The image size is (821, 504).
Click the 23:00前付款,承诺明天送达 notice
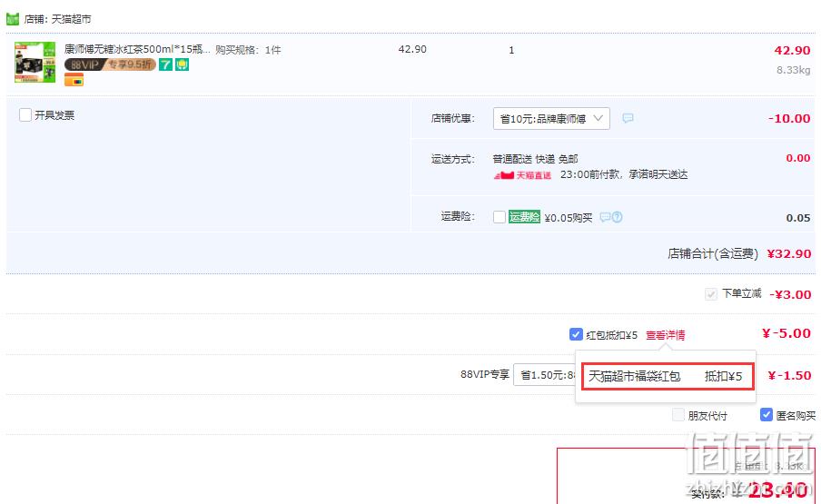[x=624, y=174]
